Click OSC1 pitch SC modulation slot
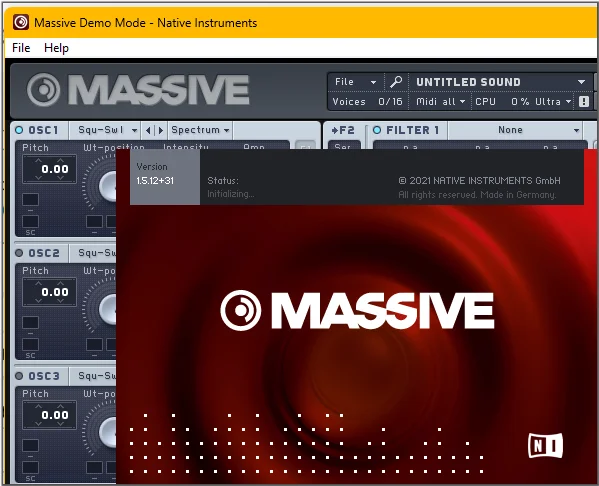 [x=30, y=222]
